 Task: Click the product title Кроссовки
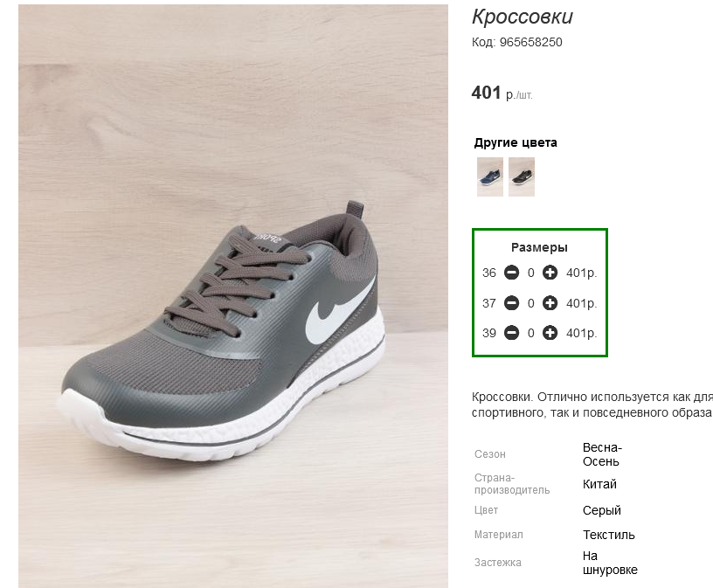click(x=523, y=17)
